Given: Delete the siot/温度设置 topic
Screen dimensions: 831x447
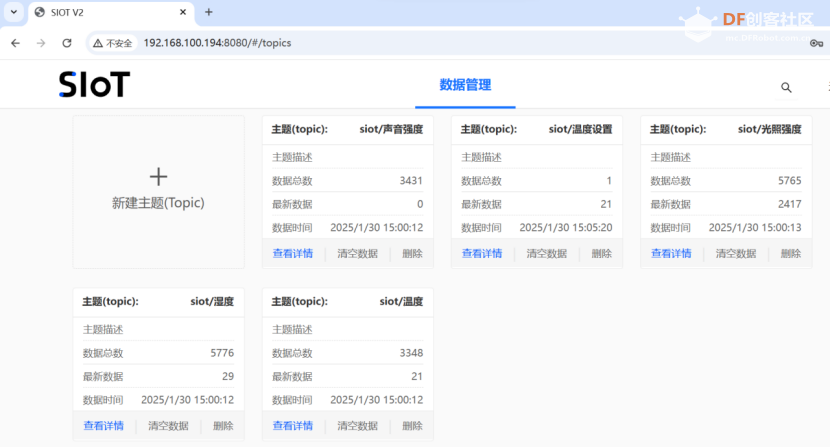Looking at the screenshot, I should pyautogui.click(x=602, y=253).
